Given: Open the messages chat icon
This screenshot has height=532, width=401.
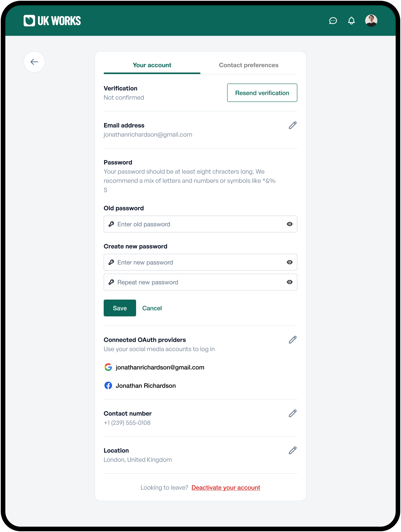Looking at the screenshot, I should coord(333,21).
